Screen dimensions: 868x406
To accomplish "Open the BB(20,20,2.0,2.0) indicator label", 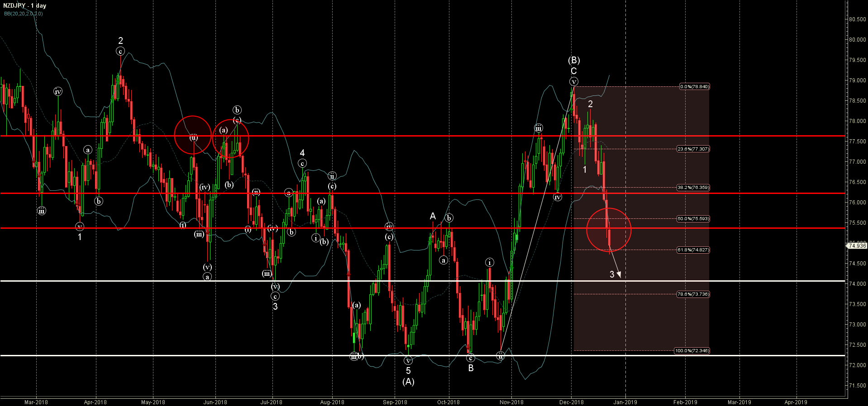I will [24, 14].
